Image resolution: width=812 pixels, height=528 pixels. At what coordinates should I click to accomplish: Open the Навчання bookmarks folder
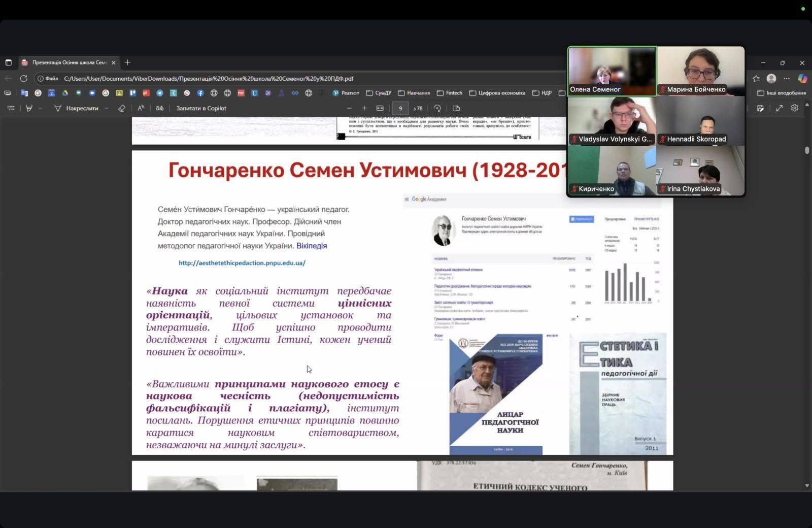tap(414, 93)
